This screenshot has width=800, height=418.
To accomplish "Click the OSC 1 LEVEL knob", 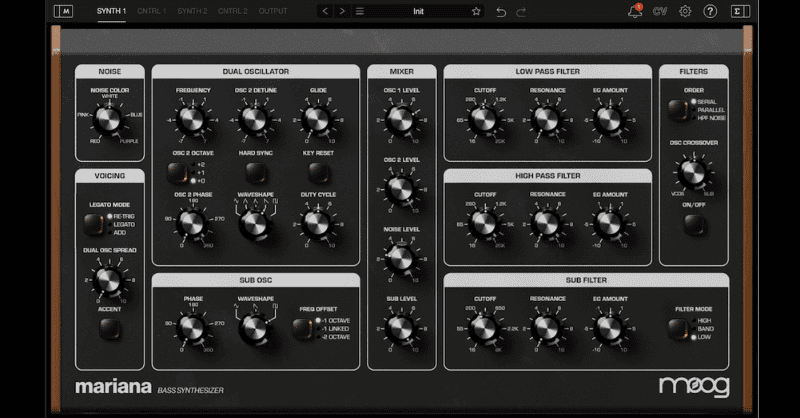I will click(x=401, y=120).
